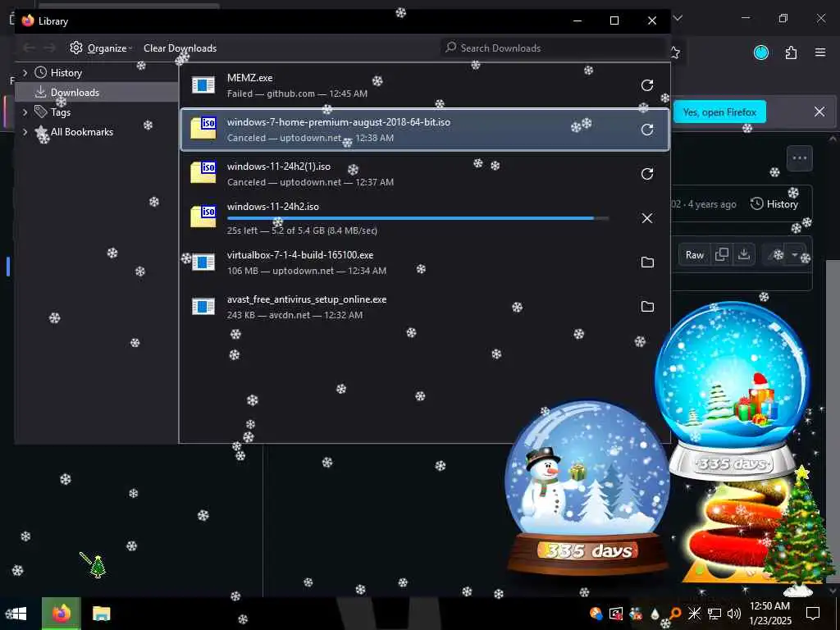Click the windows-11-24h2.iso file icon
840x630 pixels.
point(203,217)
